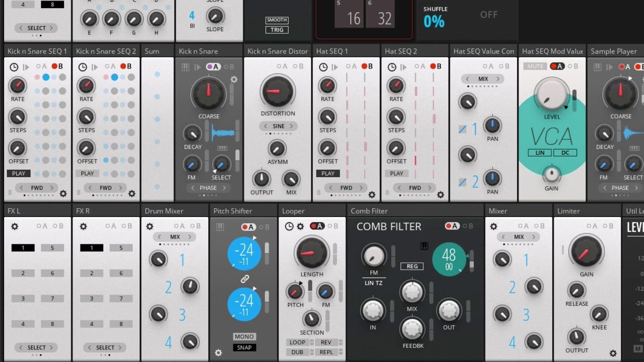The height and width of the screenshot is (362, 644).
Task: Select step 32 in the top sequencer display
Action: [380, 14]
